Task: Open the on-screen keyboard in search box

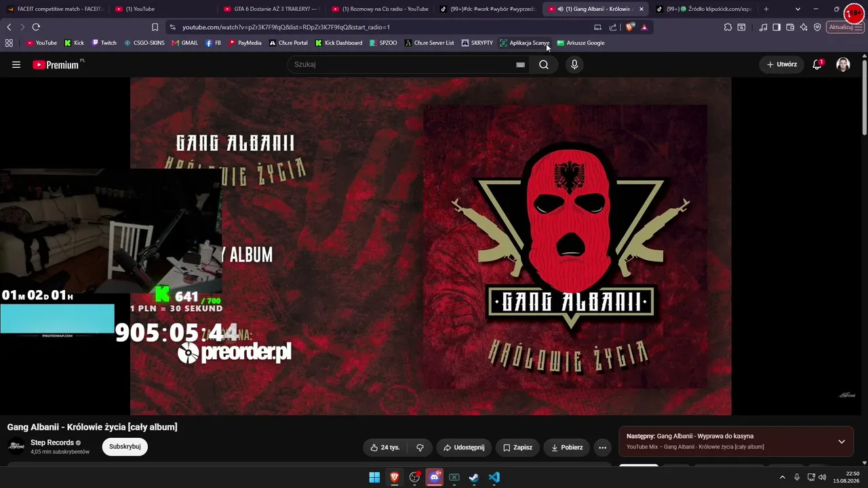Action: (520, 64)
